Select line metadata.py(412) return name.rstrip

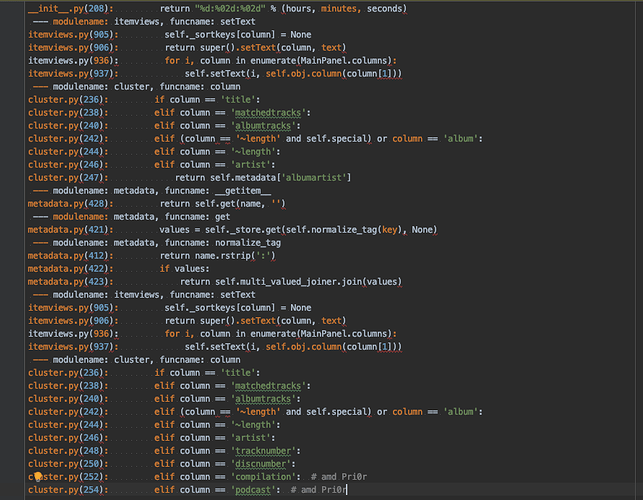[x=152, y=256]
